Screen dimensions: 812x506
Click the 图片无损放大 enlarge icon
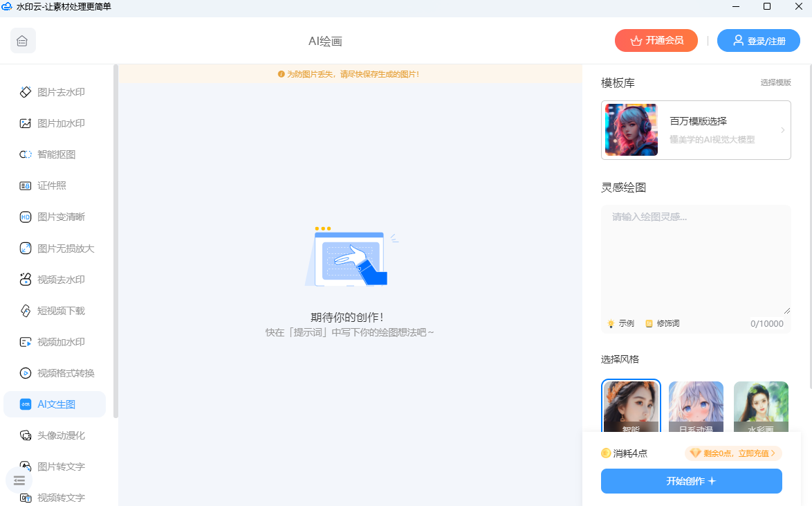(26, 249)
